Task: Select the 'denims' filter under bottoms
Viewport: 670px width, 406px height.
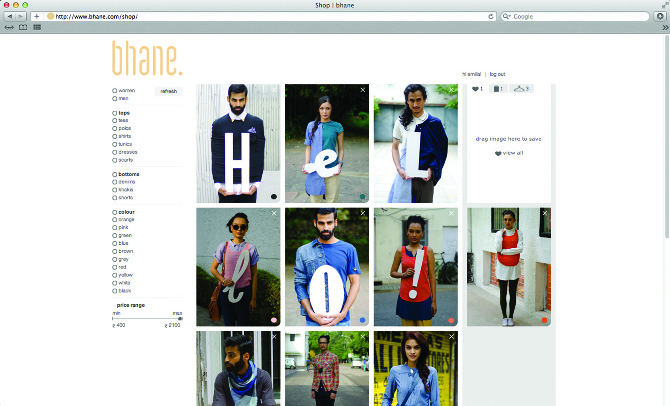Action: coord(115,182)
